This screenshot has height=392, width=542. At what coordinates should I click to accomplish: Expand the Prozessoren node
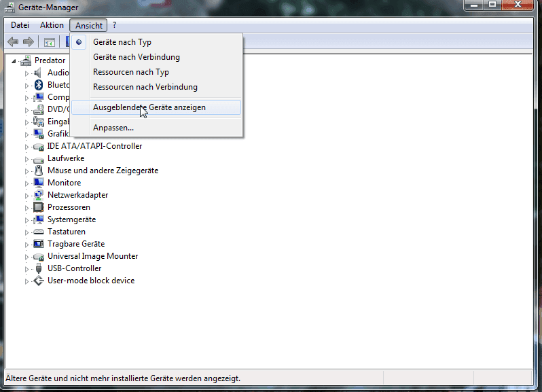click(26, 208)
